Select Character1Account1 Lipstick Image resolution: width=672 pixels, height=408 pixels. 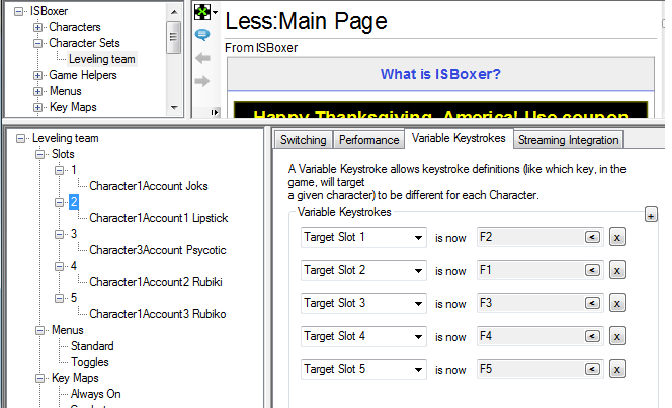click(x=159, y=218)
